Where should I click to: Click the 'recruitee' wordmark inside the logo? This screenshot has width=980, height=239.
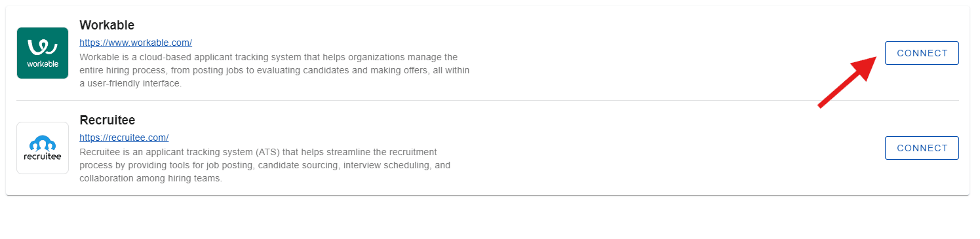43,157
